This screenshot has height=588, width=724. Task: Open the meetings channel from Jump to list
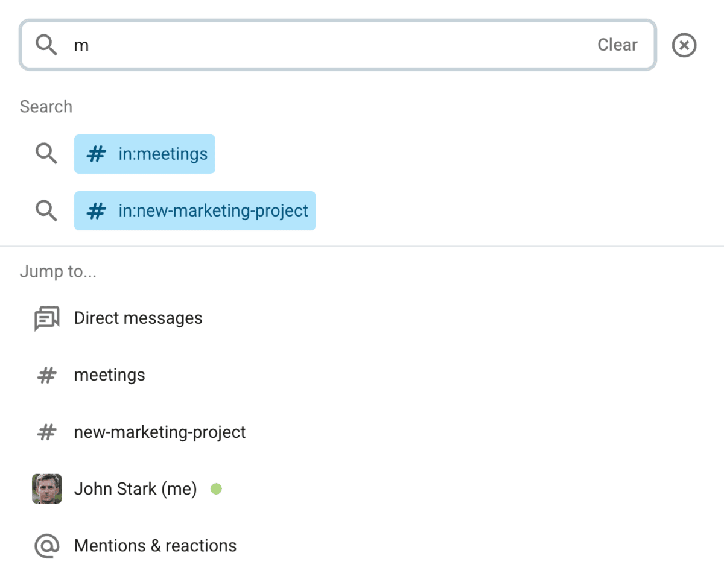(x=109, y=375)
